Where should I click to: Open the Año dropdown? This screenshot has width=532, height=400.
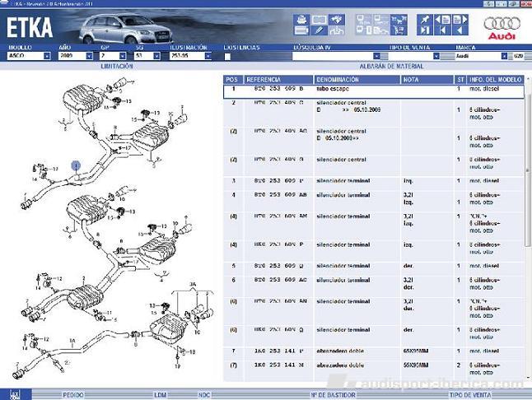(89, 56)
